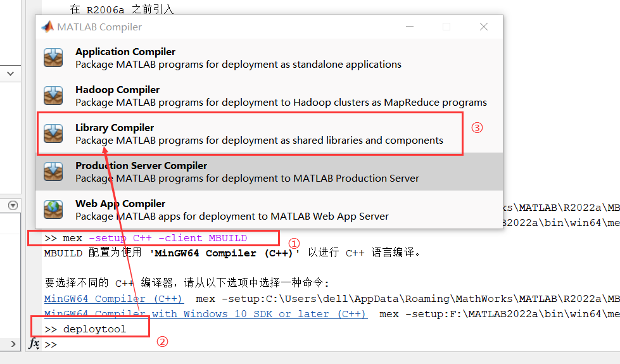Expand the left panel chevron dropdown
Viewport: 620px width, 364px height.
11,73
